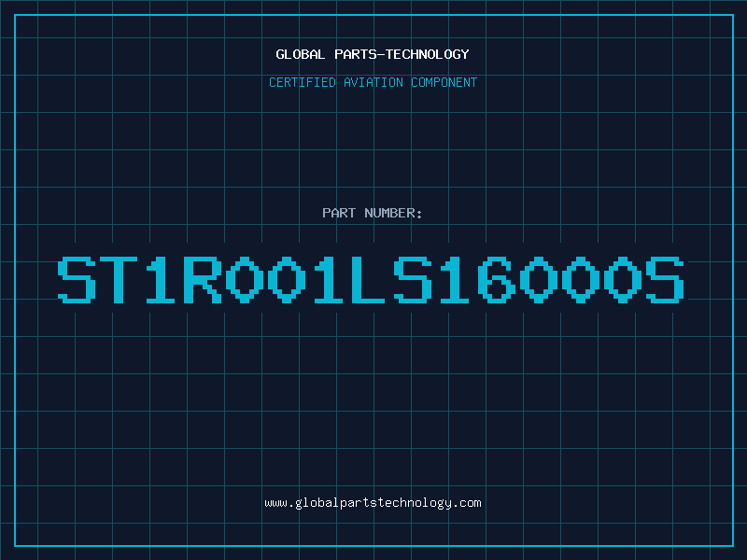Image resolution: width=747 pixels, height=560 pixels.
Task: Select the part number ST1R001LS16000S
Action: click(x=371, y=279)
